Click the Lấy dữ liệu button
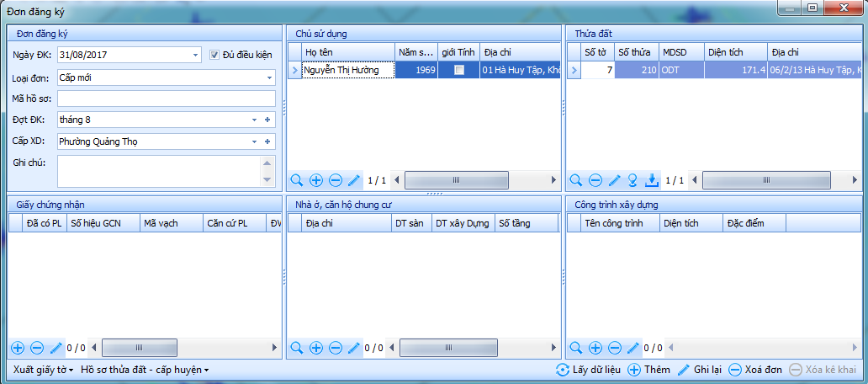 (588, 370)
